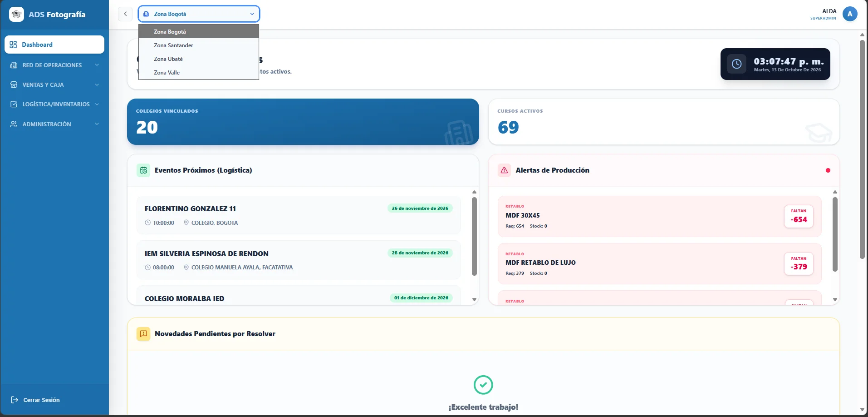Expand the VENTAS Y CAJA chevron
This screenshot has height=417, width=868.
(97, 84)
